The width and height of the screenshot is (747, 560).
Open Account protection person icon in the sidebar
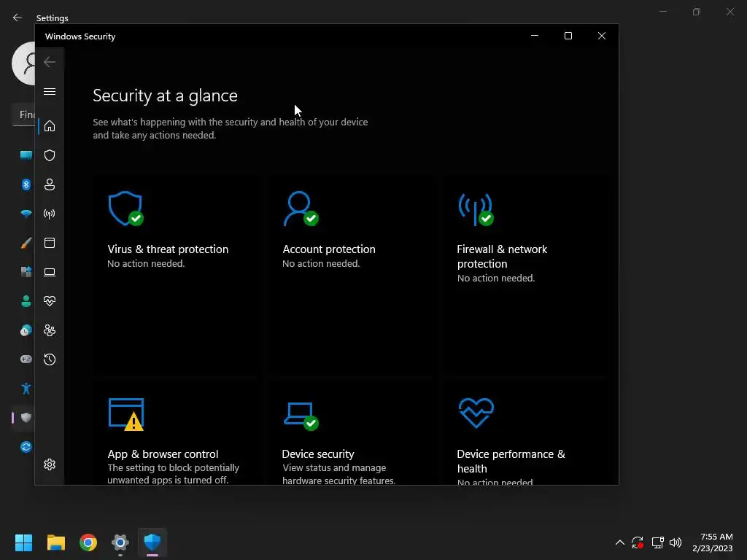click(50, 184)
